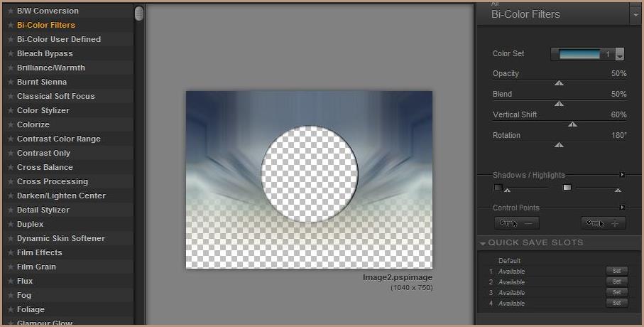
Task: Open the Bi-Color Filters header dropdown menu
Action: pyautogui.click(x=635, y=14)
